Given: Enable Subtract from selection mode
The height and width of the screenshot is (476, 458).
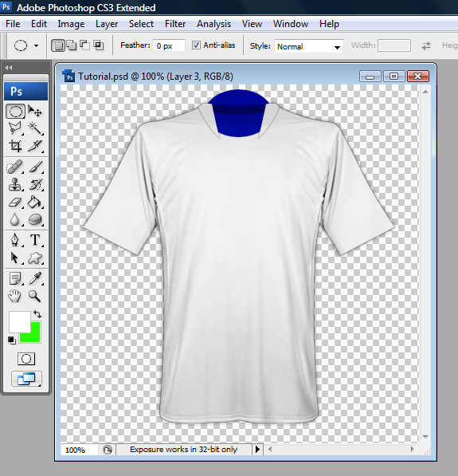Looking at the screenshot, I should (x=85, y=45).
